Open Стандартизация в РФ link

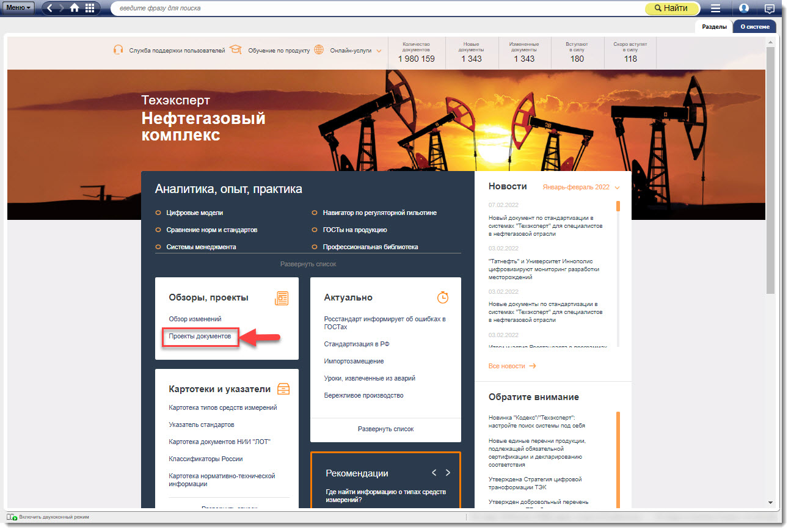(x=357, y=344)
